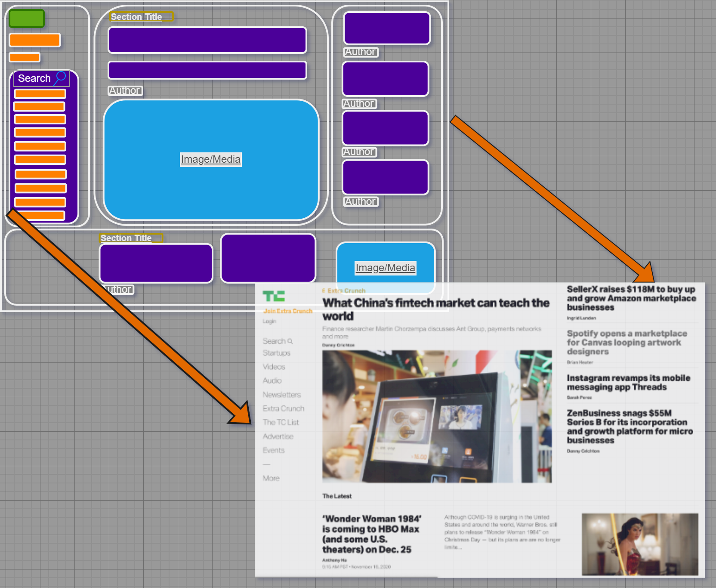Go to Newsletters in the sidebar

[x=282, y=395]
